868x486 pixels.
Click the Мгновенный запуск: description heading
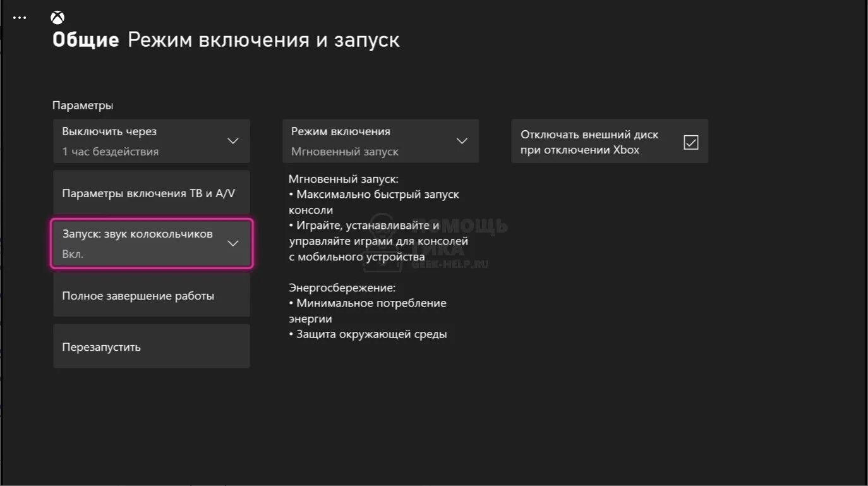tap(344, 179)
